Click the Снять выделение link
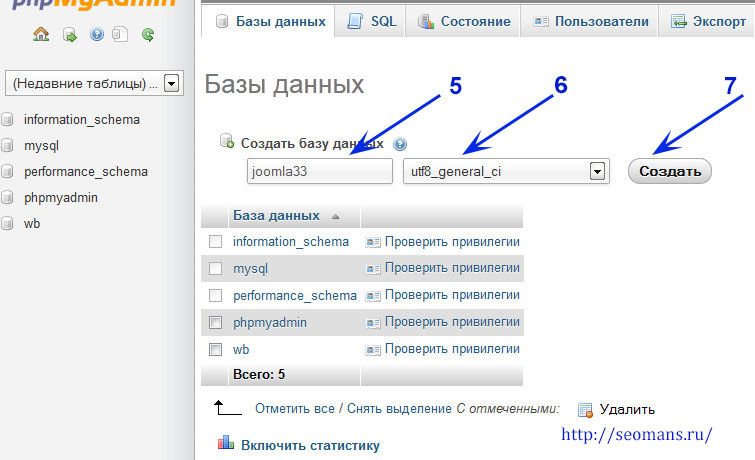This screenshot has height=460, width=755. [399, 408]
